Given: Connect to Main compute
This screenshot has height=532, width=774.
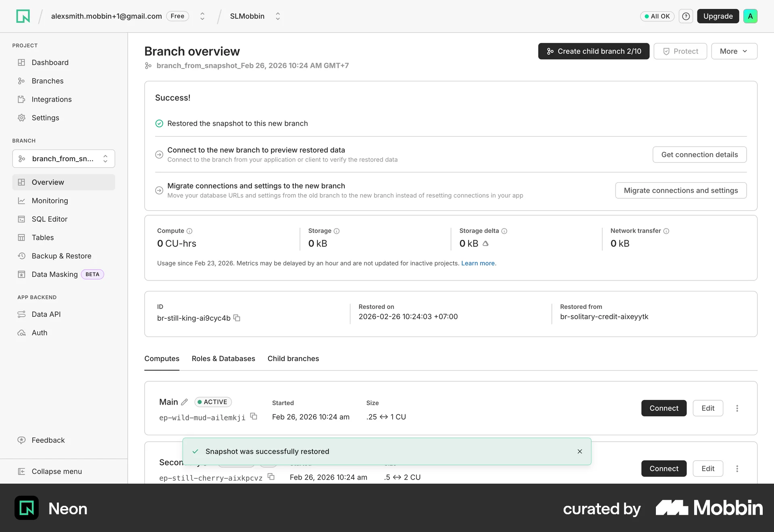Looking at the screenshot, I should click(x=664, y=408).
